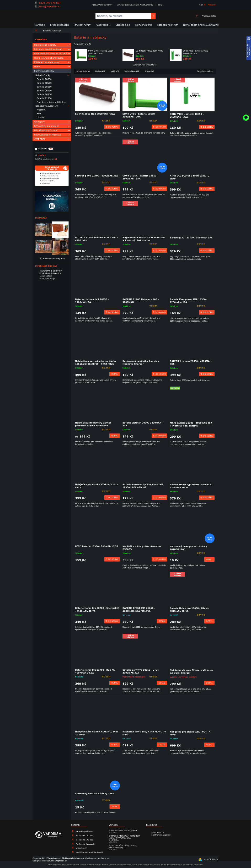
Task: Sort by the Nejdražší tab
Action: pos(115,71)
